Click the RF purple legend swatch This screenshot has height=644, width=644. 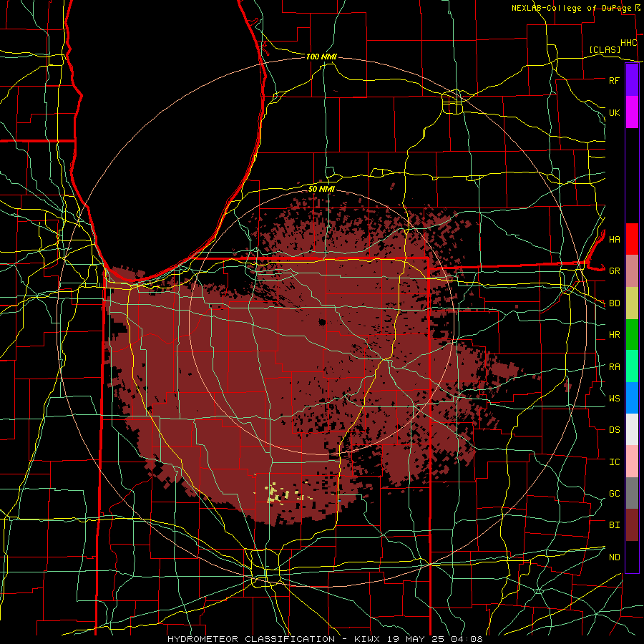click(x=632, y=80)
